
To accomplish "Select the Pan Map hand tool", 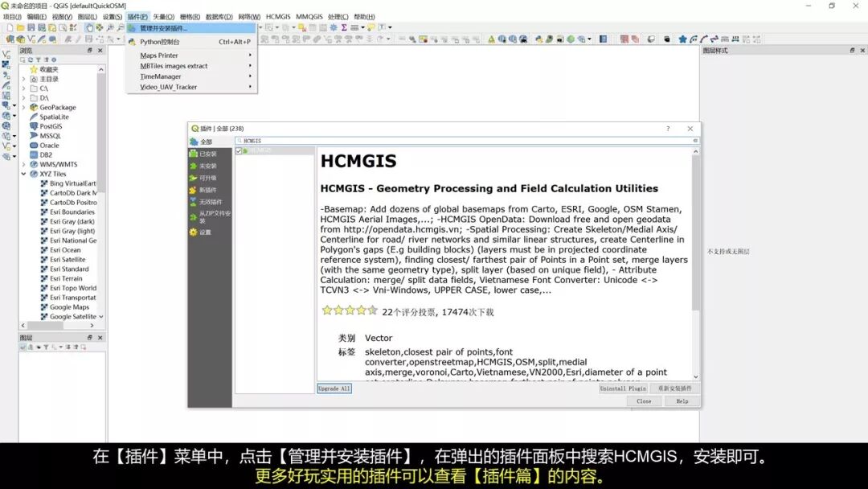I will click(x=89, y=27).
